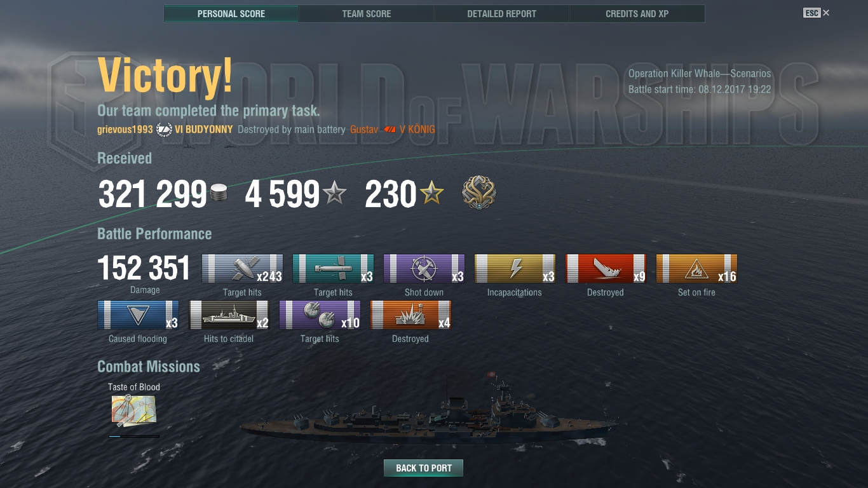
Task: Click the Taste of Blood mission thumbnail
Action: 134,410
